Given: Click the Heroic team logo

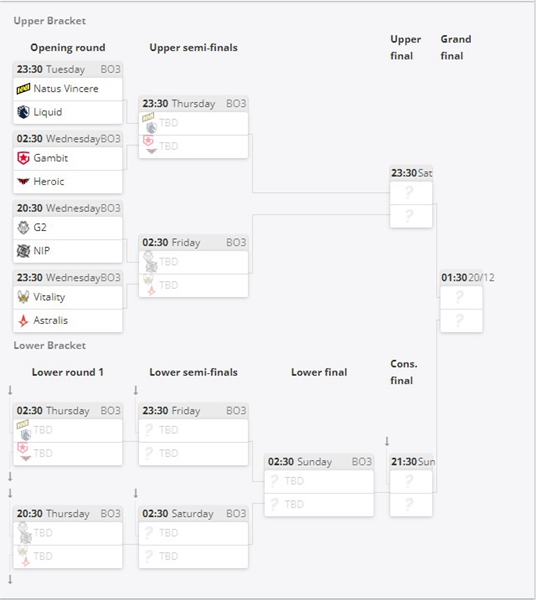Looking at the screenshot, I should pyautogui.click(x=23, y=181).
